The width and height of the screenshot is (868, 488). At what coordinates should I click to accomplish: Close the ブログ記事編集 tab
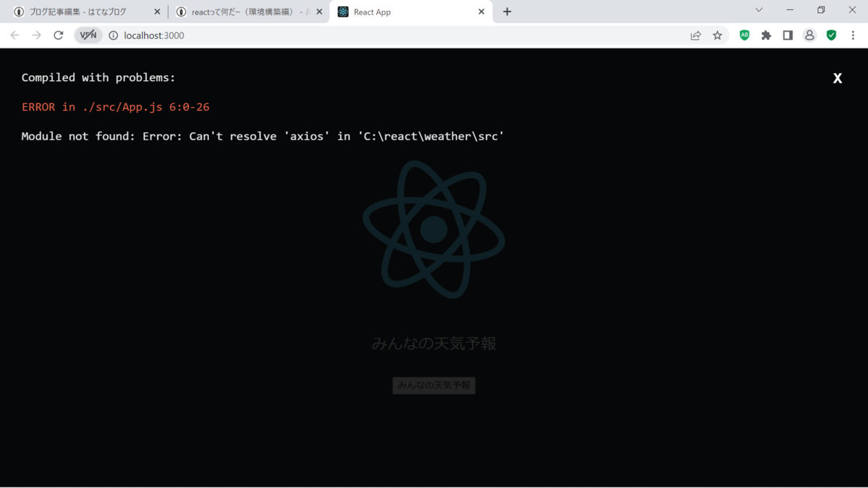point(157,12)
